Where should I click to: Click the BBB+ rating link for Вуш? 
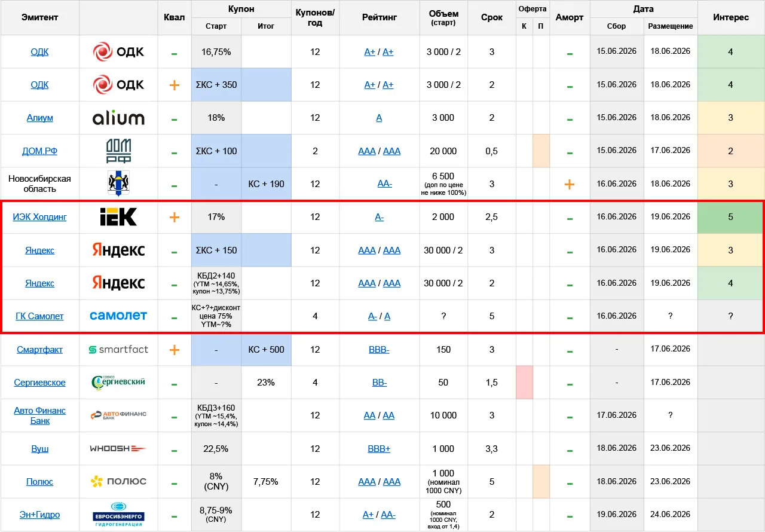379,449
